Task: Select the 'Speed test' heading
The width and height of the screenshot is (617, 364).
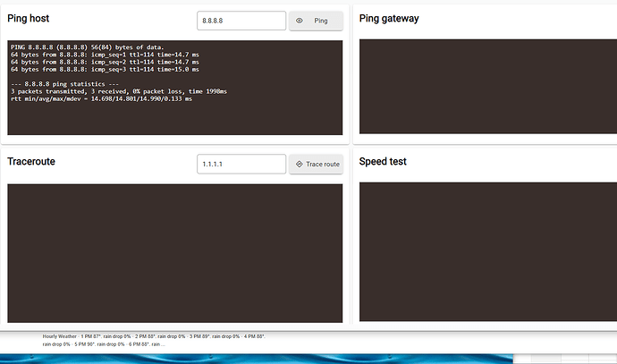Action: click(383, 161)
